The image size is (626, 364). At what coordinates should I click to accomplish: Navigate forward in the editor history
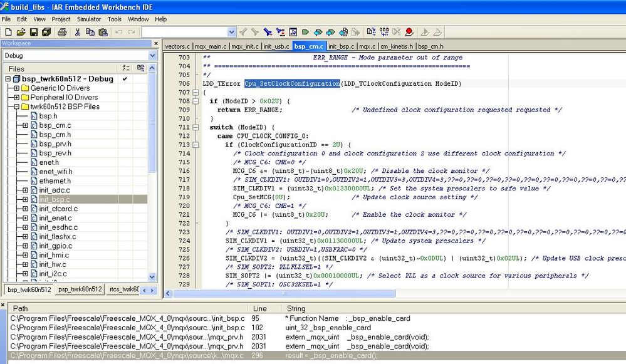[356, 32]
